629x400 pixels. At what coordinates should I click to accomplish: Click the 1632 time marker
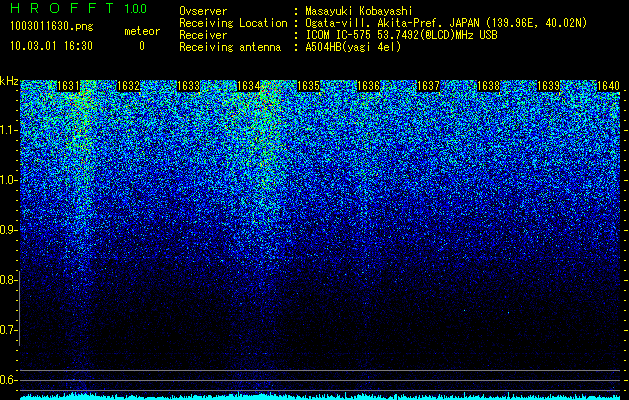(x=128, y=86)
